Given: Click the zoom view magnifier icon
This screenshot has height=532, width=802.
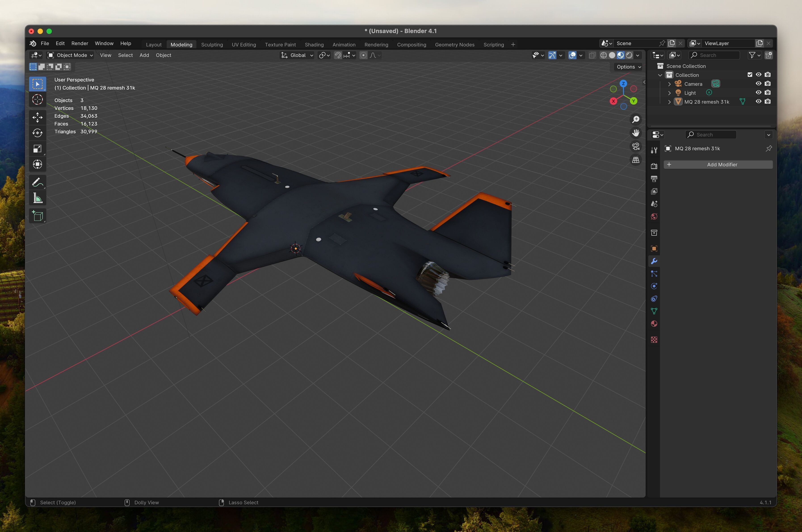Looking at the screenshot, I should pyautogui.click(x=636, y=119).
